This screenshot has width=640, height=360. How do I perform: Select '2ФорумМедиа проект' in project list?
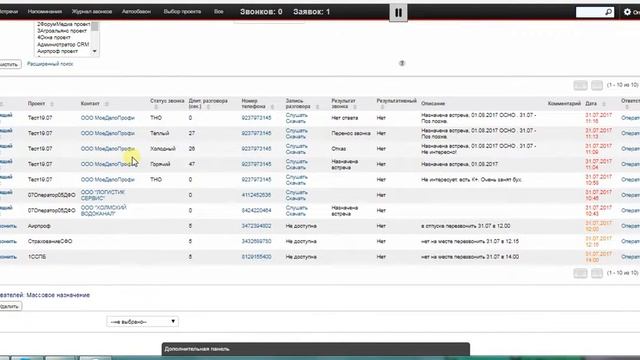point(63,24)
